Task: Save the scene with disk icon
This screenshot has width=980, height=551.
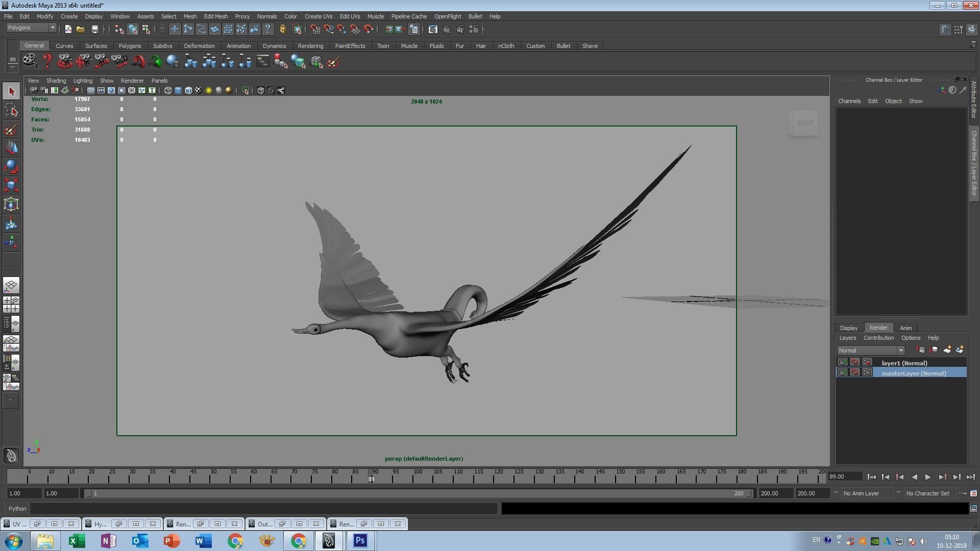Action: tap(94, 29)
